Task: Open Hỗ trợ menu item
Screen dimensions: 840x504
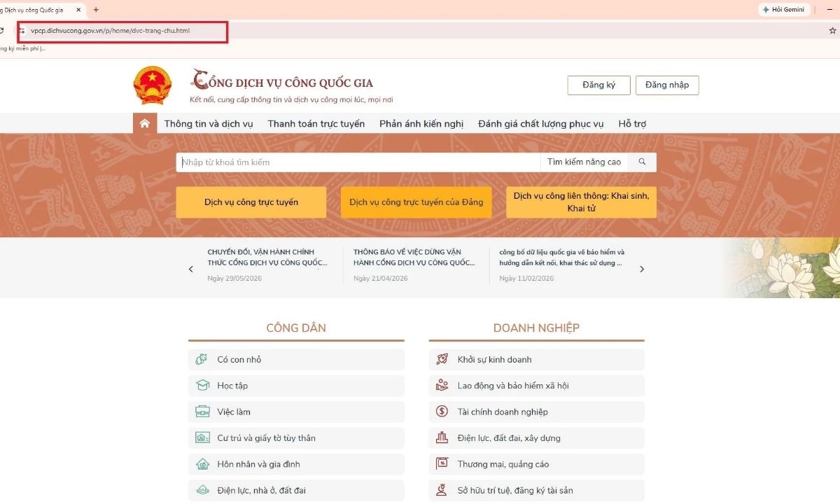Action: tap(632, 124)
